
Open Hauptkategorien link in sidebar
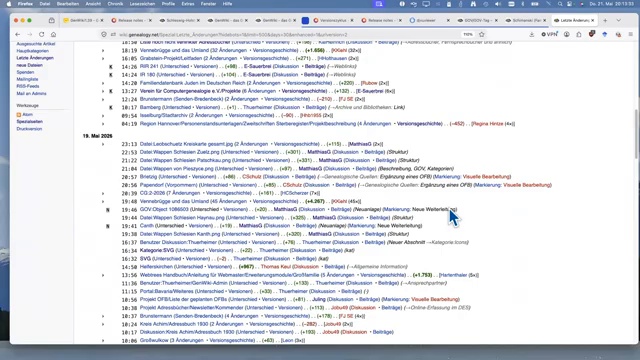(33, 51)
